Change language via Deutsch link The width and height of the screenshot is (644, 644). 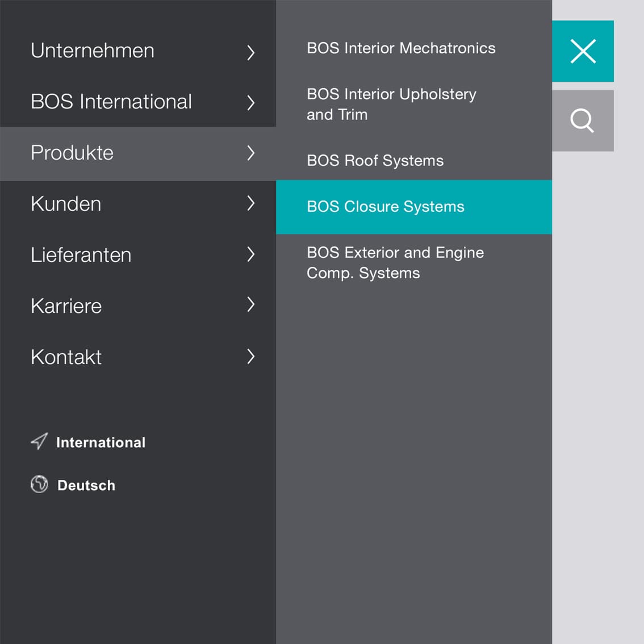(x=86, y=485)
